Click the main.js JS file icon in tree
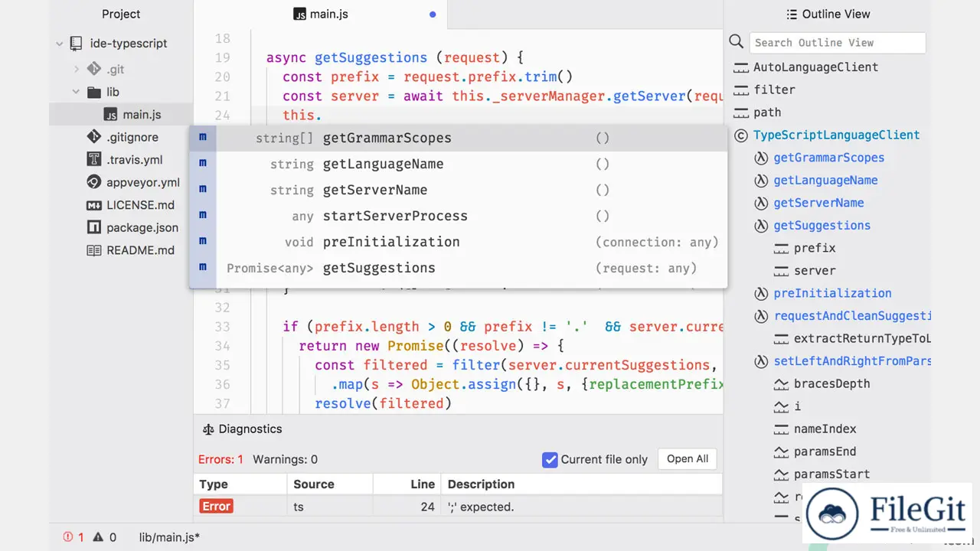Viewport: 980px width, 551px height. click(111, 115)
